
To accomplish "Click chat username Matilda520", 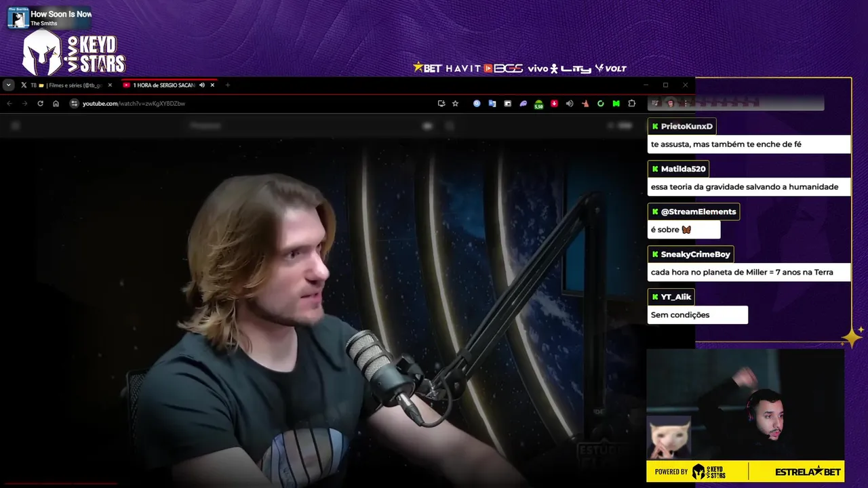I will pyautogui.click(x=683, y=169).
